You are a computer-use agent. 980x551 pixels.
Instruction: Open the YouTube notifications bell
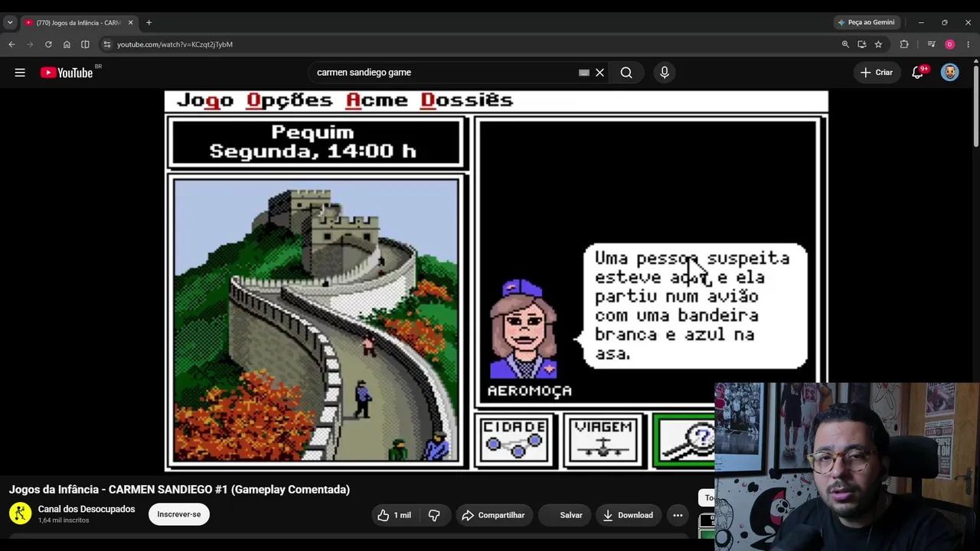[x=918, y=73]
